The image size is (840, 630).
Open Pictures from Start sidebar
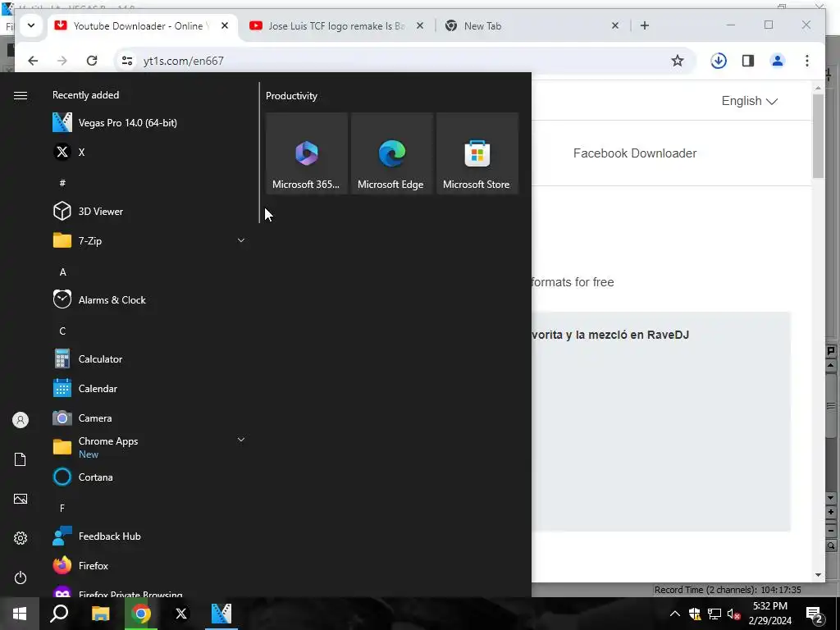pyautogui.click(x=21, y=500)
